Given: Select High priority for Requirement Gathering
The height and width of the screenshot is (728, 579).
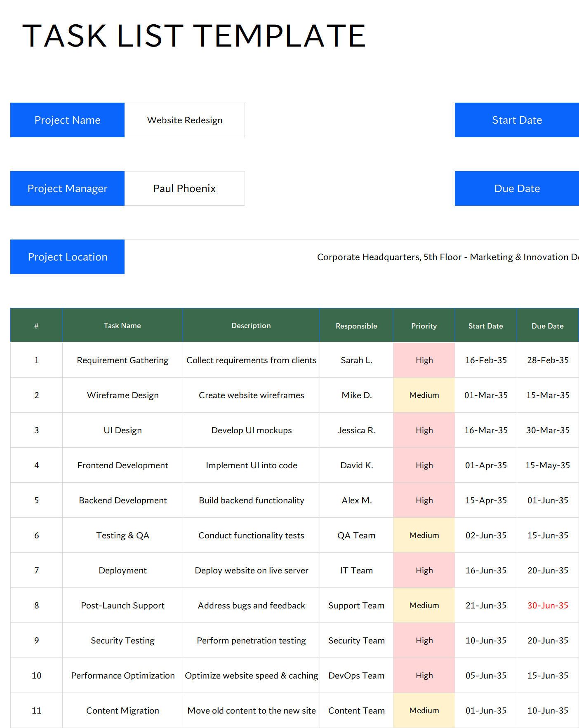Looking at the screenshot, I should tap(424, 360).
